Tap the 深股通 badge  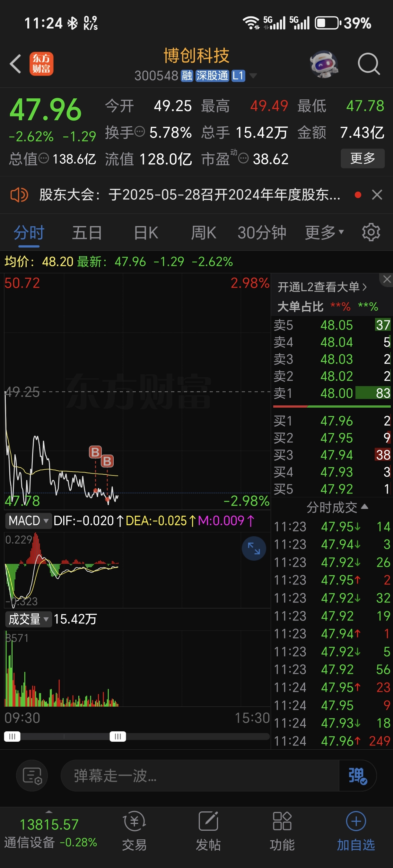(x=212, y=76)
